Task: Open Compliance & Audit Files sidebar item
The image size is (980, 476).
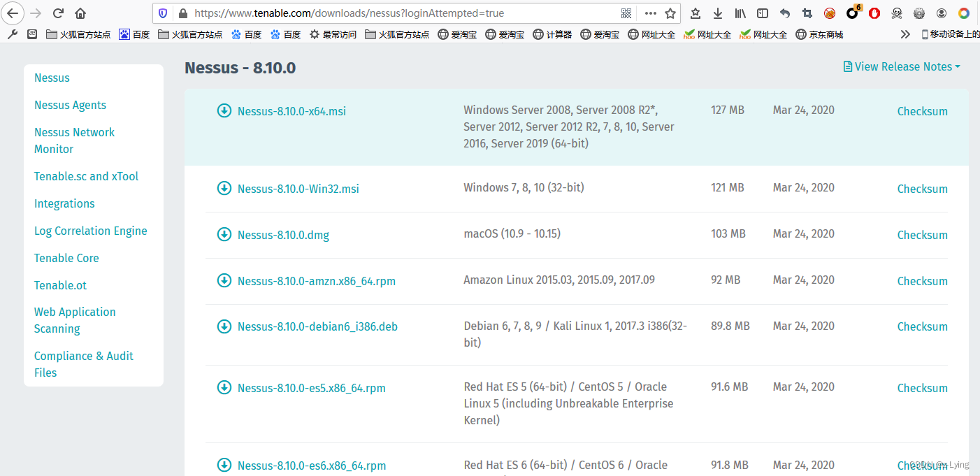Action: [83, 364]
